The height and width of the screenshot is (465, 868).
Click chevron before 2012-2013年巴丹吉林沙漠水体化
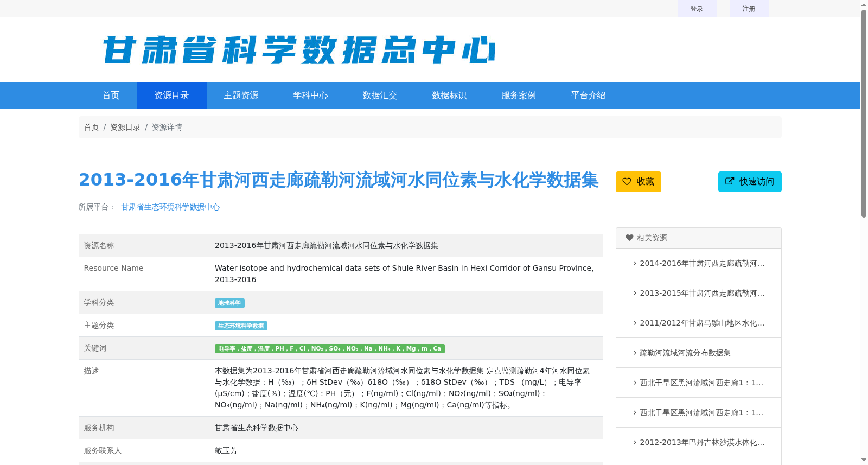pos(635,442)
